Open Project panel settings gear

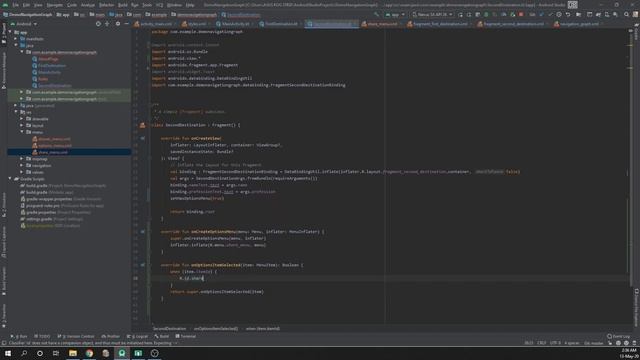pos(118,24)
